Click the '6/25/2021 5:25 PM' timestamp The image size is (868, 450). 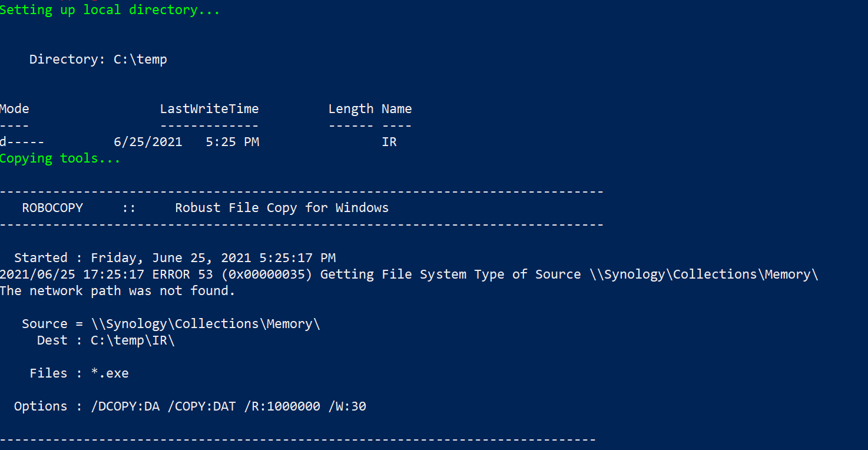pos(186,142)
